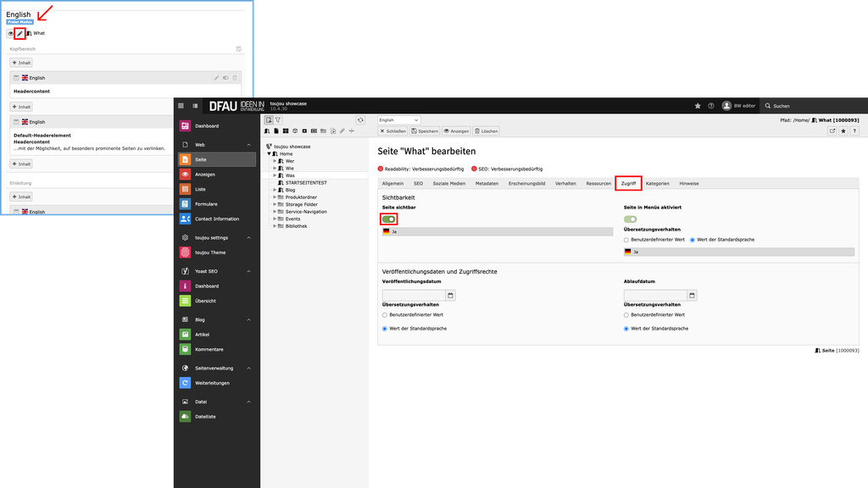Switch to the Kategorien tab
868x488 pixels.
pos(657,183)
